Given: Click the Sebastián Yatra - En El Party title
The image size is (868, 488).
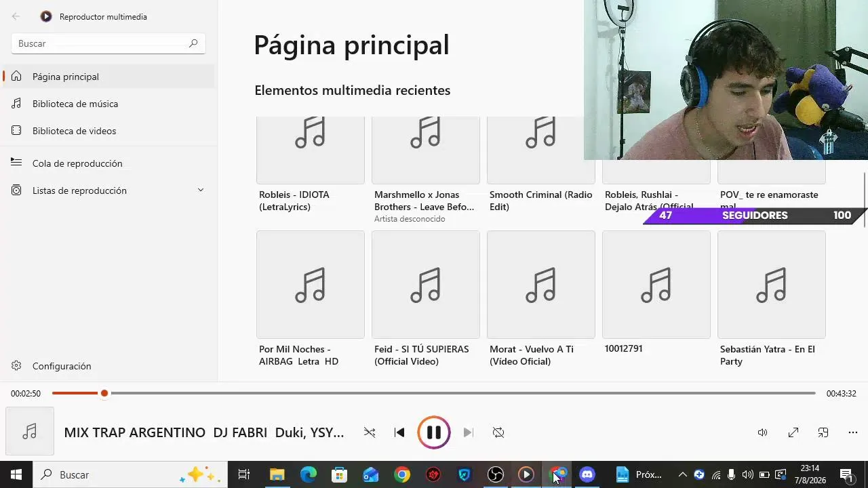Looking at the screenshot, I should click(x=768, y=355).
